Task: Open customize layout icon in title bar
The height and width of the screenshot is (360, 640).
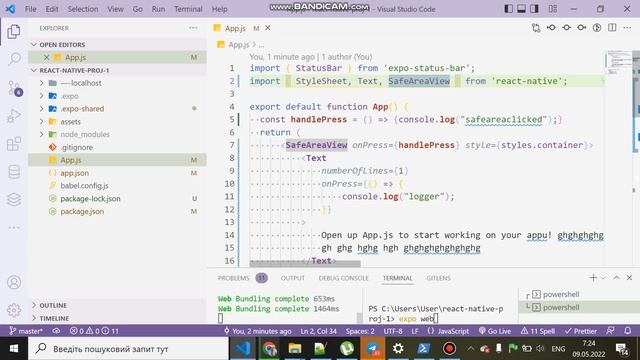Action: pyautogui.click(x=553, y=9)
